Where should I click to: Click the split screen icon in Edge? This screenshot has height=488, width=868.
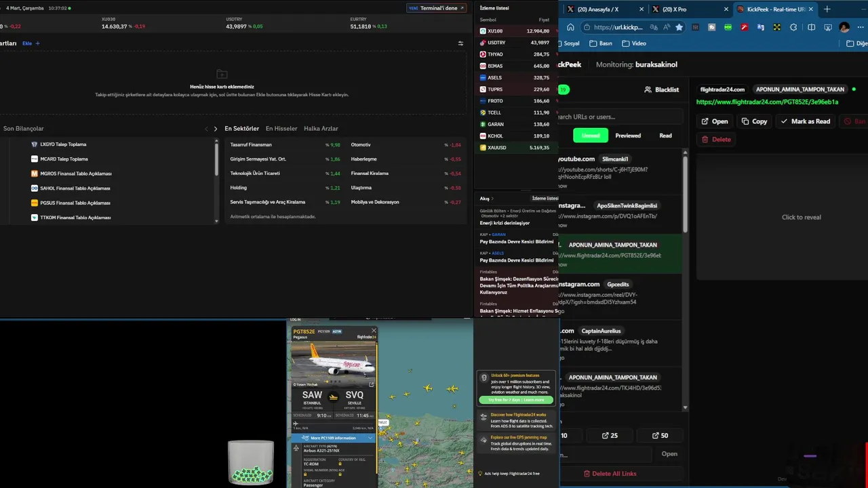pos(812,27)
